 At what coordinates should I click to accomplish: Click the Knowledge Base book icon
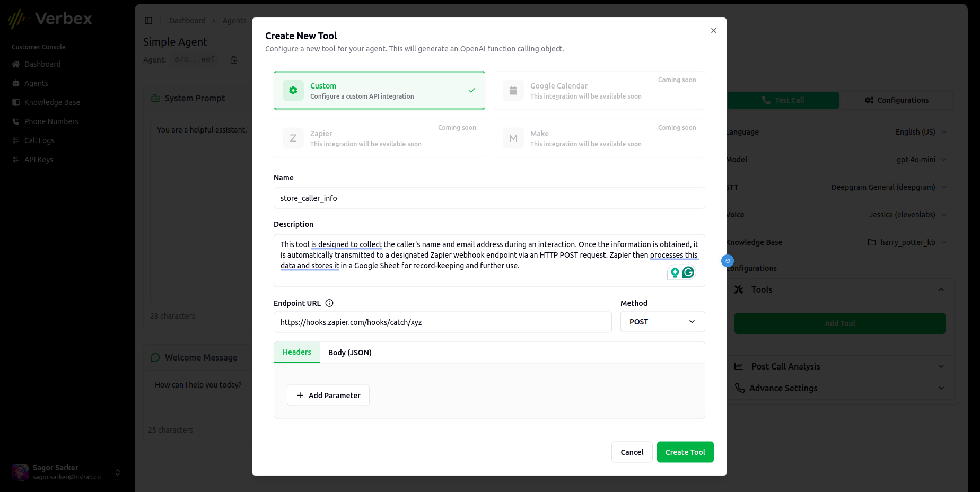click(x=16, y=102)
